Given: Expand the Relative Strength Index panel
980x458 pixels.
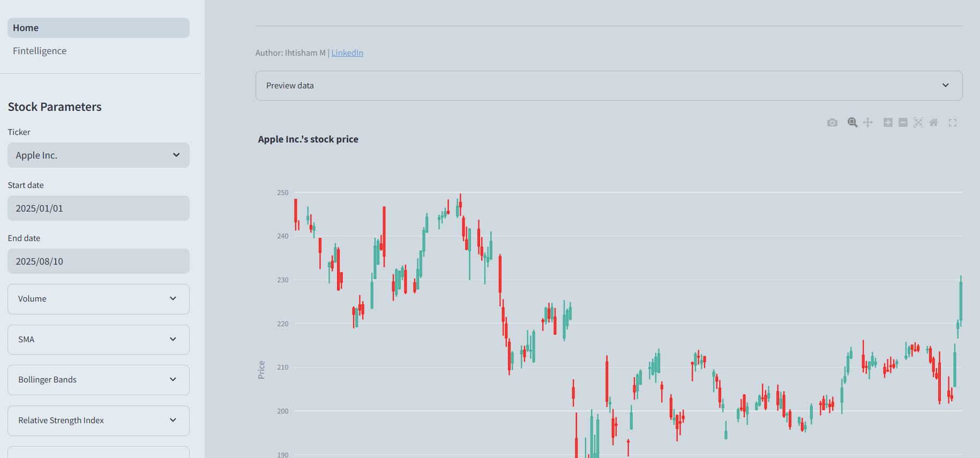Looking at the screenshot, I should 99,421.
